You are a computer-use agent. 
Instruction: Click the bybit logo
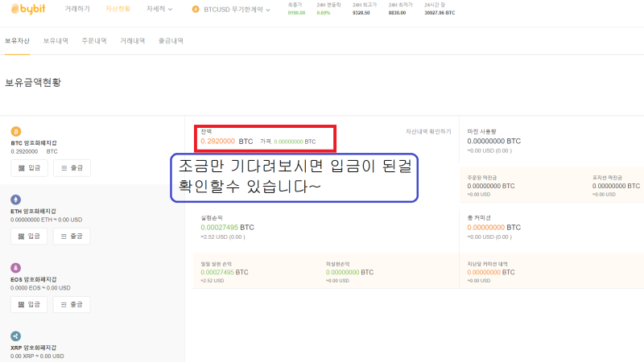pyautogui.click(x=28, y=9)
